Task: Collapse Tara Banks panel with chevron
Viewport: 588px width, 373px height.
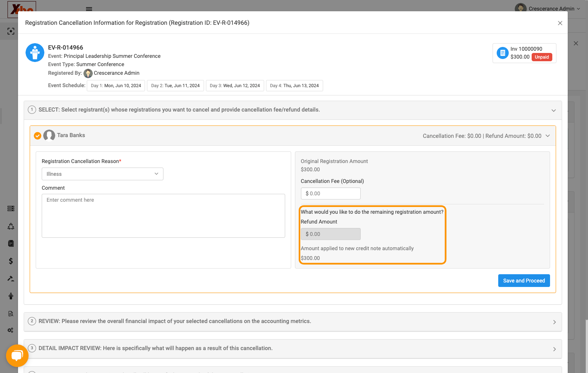Action: pyautogui.click(x=547, y=136)
